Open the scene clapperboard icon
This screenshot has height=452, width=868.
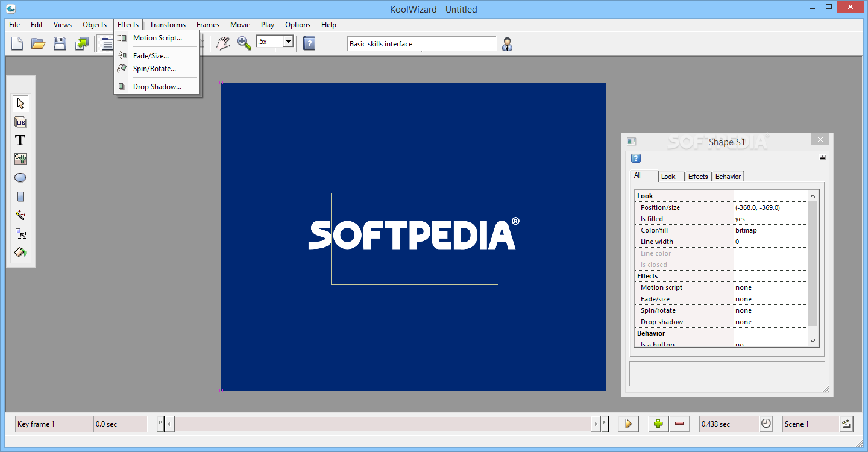click(x=846, y=424)
